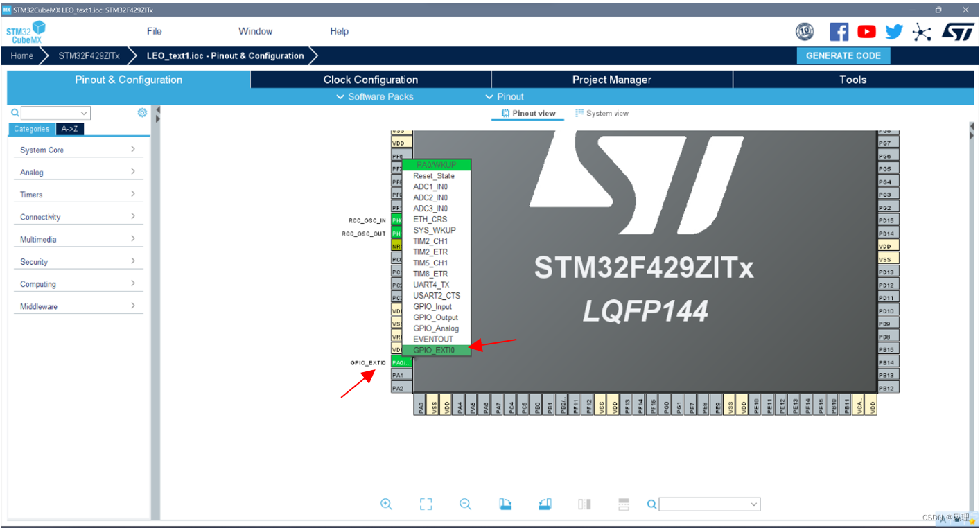Select the zoom-out magnifier tool

pos(465,504)
